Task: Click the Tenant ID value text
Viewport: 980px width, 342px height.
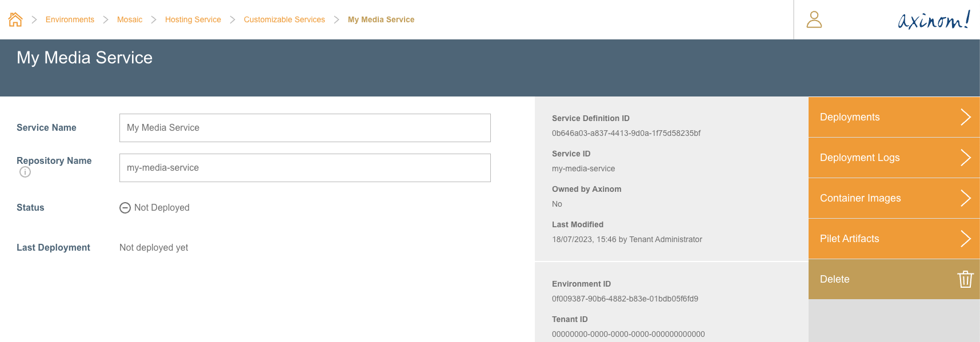Action: 628,334
